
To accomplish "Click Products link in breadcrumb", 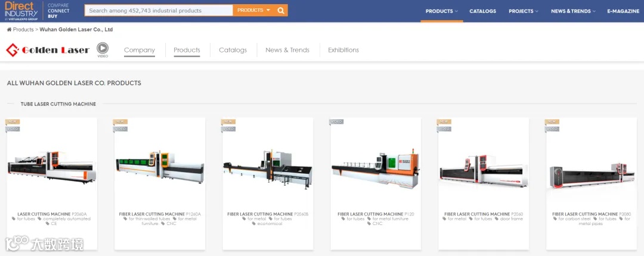I will [x=23, y=30].
